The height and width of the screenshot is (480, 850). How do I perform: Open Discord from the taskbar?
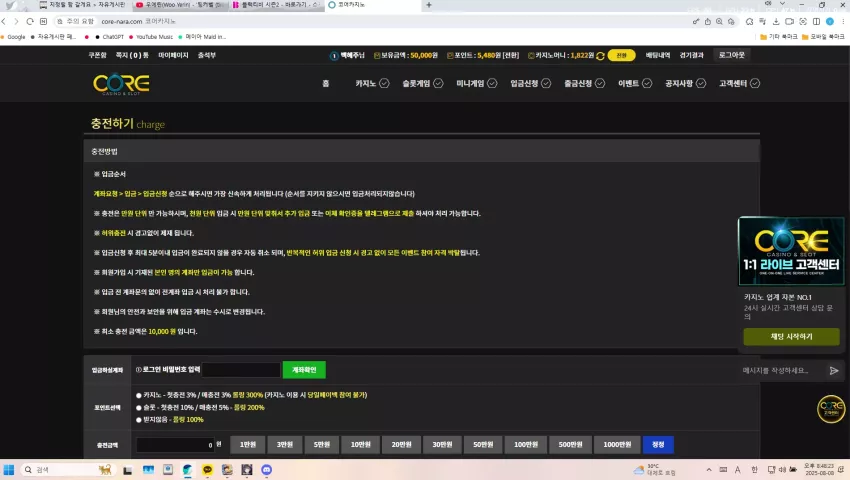(x=266, y=470)
